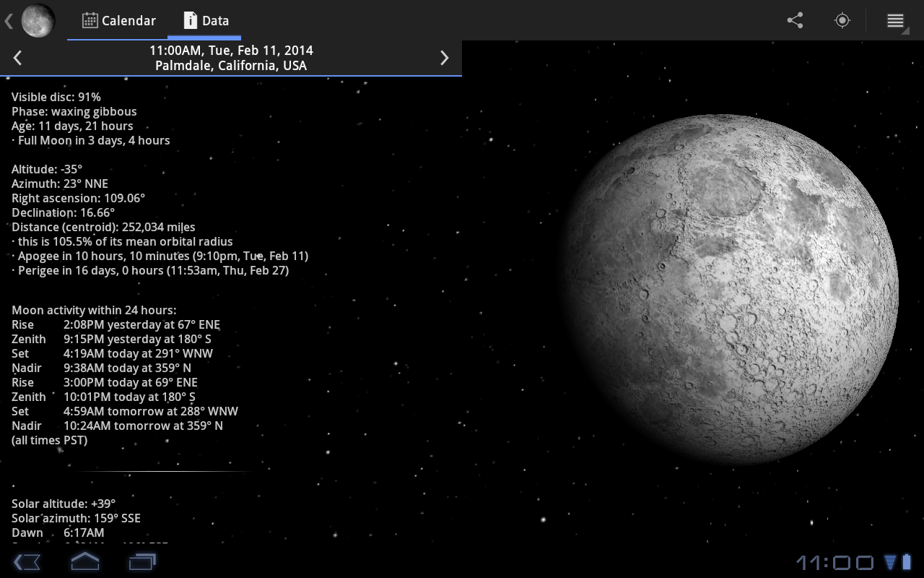This screenshot has width=924, height=578.
Task: Tap 'Right ascension: 109.06°'
Action: (x=79, y=198)
